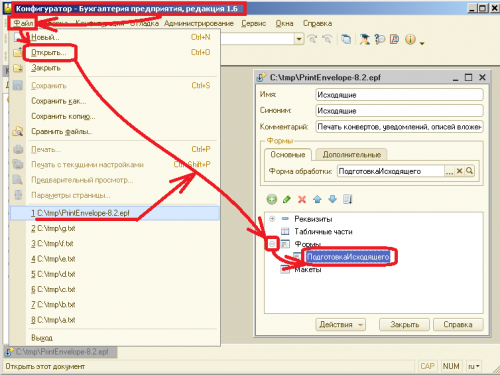The height and width of the screenshot is (375, 500).
Task: Click the yellow information icon
Action: pos(410,39)
